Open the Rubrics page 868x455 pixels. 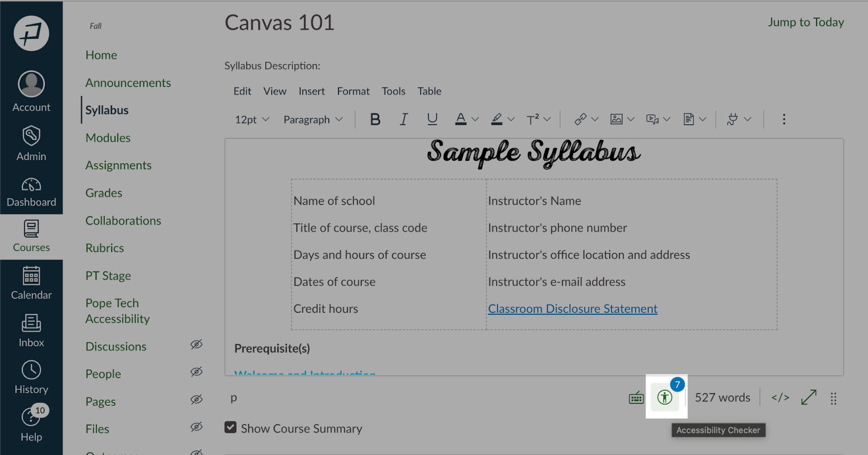pyautogui.click(x=105, y=248)
